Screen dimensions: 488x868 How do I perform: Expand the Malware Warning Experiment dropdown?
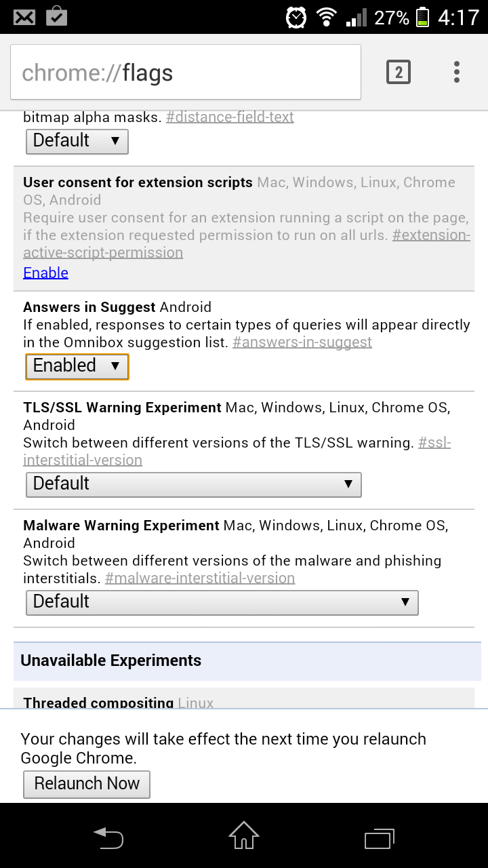(222, 602)
